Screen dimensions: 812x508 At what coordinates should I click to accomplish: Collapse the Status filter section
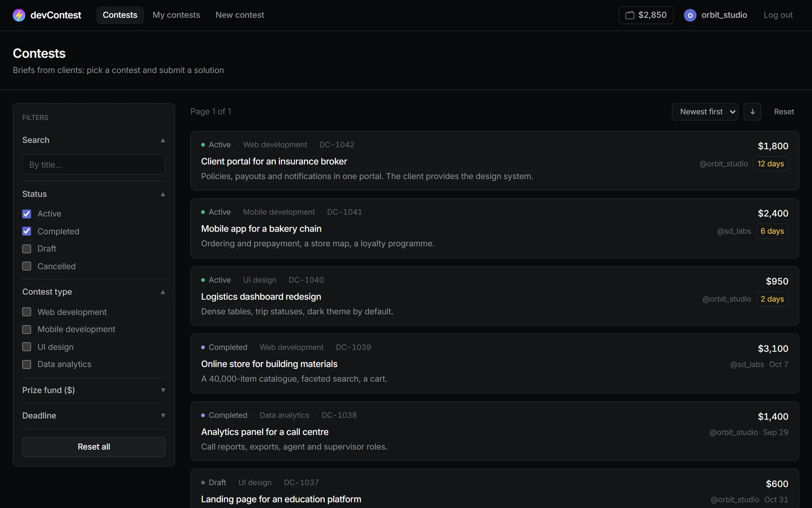point(94,194)
